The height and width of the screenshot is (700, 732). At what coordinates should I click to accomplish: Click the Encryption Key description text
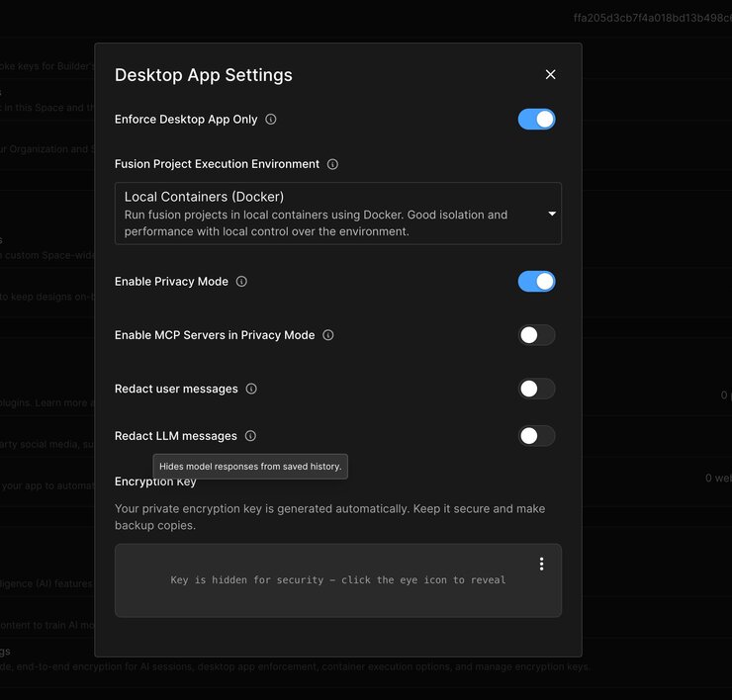329,517
